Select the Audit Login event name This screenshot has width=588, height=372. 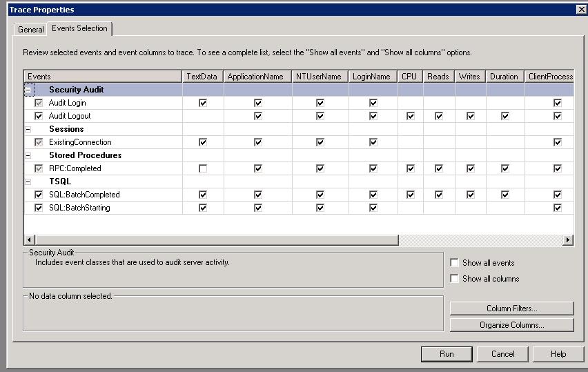click(68, 103)
